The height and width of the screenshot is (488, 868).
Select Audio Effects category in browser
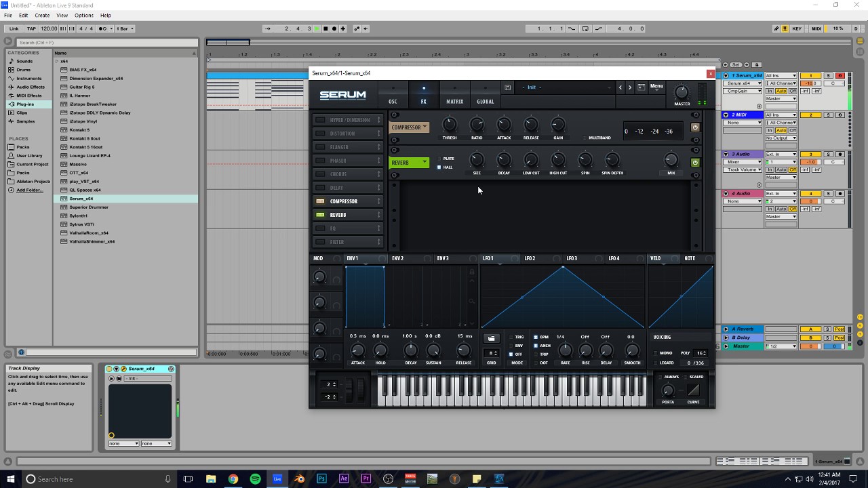(x=31, y=87)
